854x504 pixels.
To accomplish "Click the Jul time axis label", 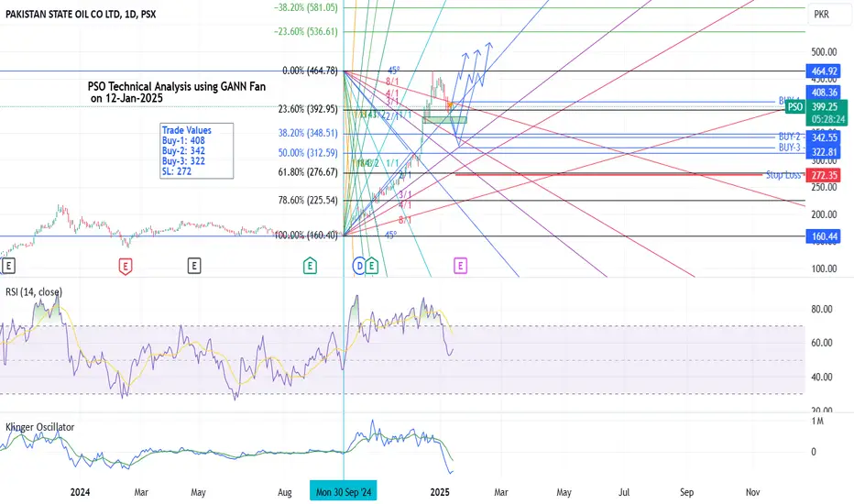I will (x=624, y=492).
